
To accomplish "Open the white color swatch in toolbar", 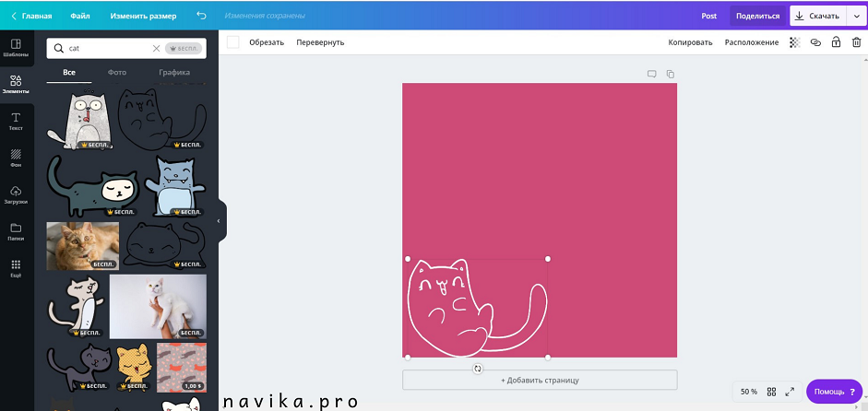I will [x=232, y=42].
